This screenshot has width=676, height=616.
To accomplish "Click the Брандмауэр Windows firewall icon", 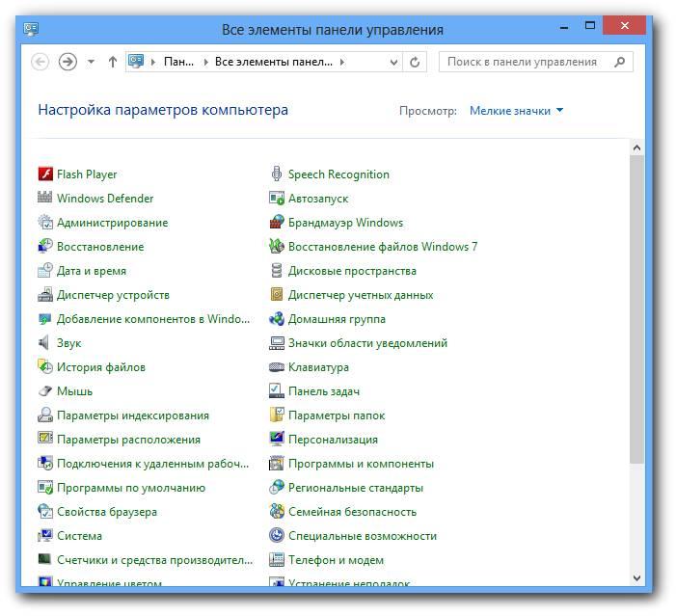I will (277, 222).
